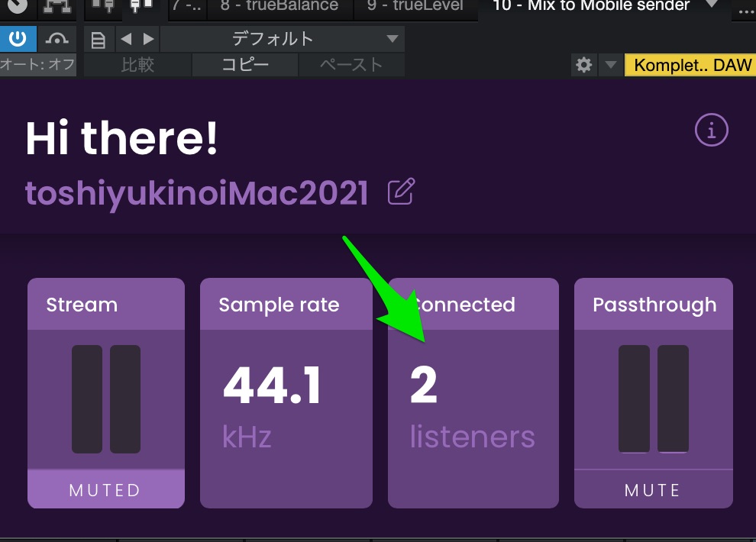This screenshot has width=756, height=542.
Task: Click the automation mode icon next to power
Action: pyautogui.click(x=57, y=39)
